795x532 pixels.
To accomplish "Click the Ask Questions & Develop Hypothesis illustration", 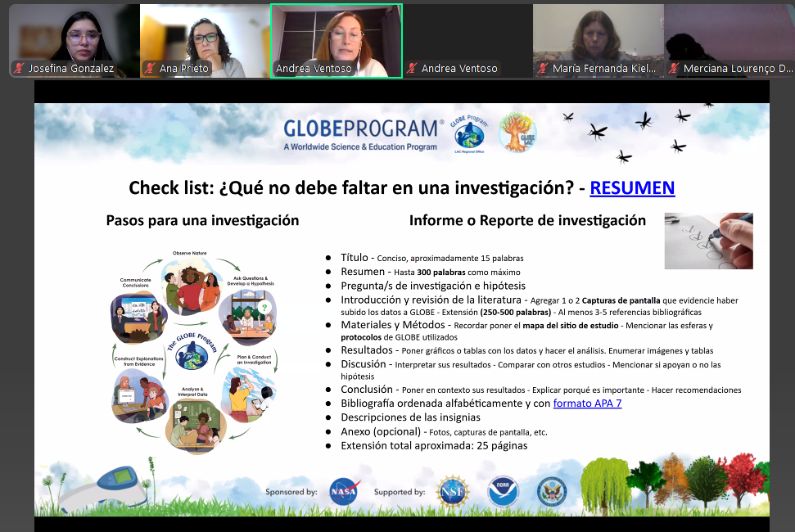I will 248,318.
